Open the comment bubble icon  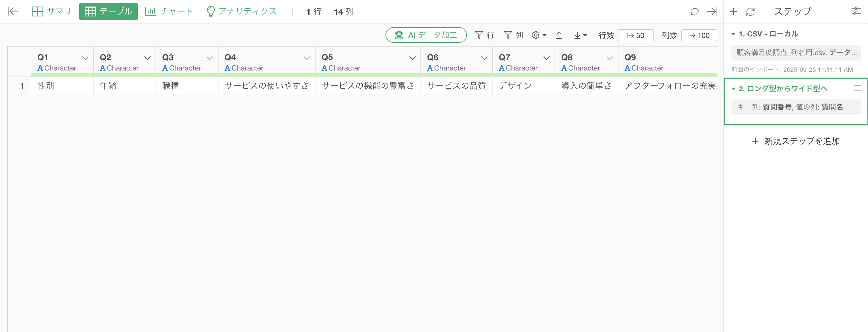(694, 11)
